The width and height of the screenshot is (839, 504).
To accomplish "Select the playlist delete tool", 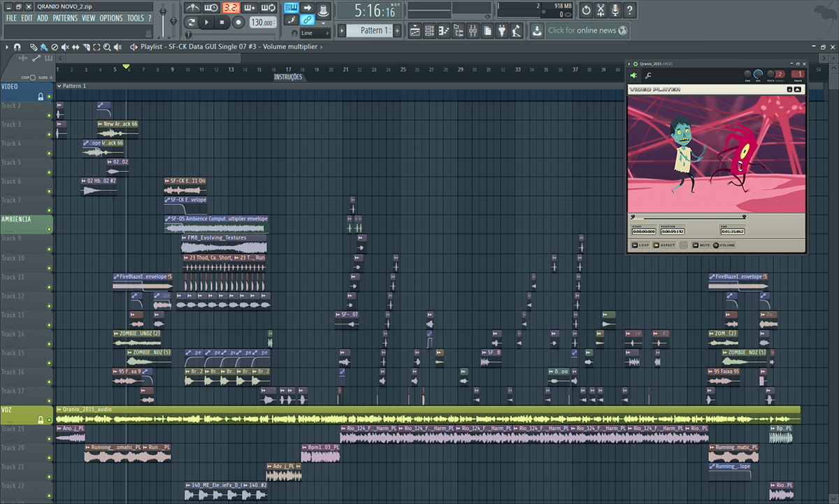I will (55, 47).
